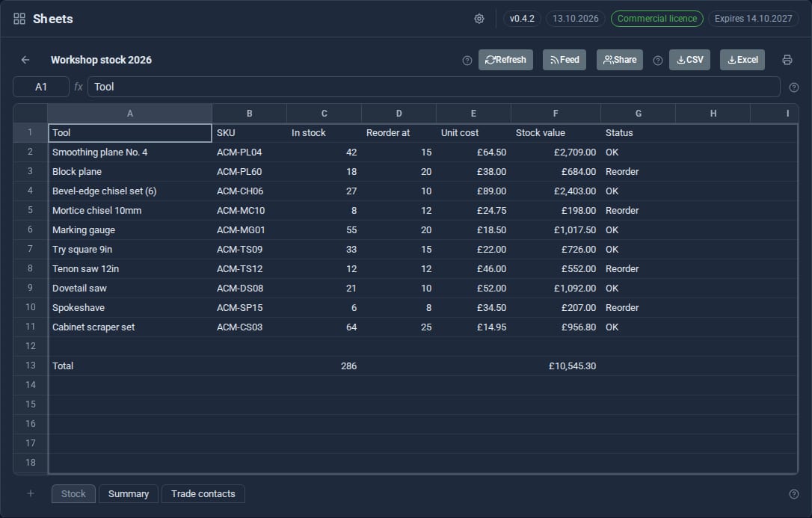
Task: Select the Status header cell
Action: point(639,132)
